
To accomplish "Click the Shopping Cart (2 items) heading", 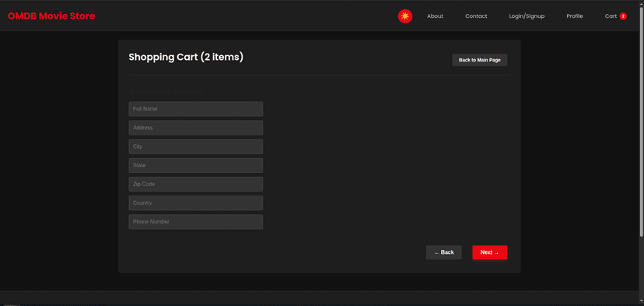I will click(x=186, y=57).
